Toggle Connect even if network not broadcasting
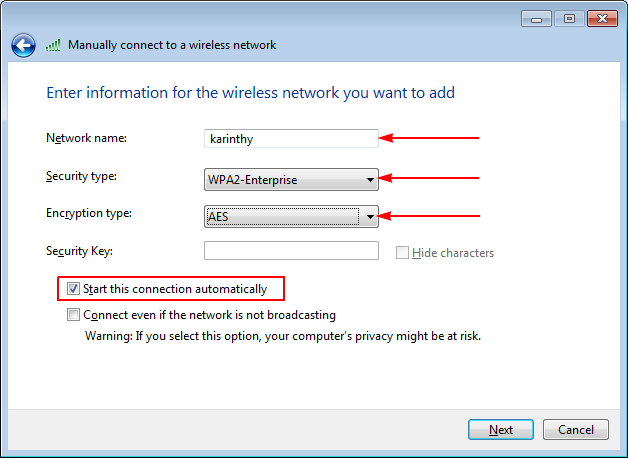This screenshot has height=458, width=628. click(x=73, y=315)
